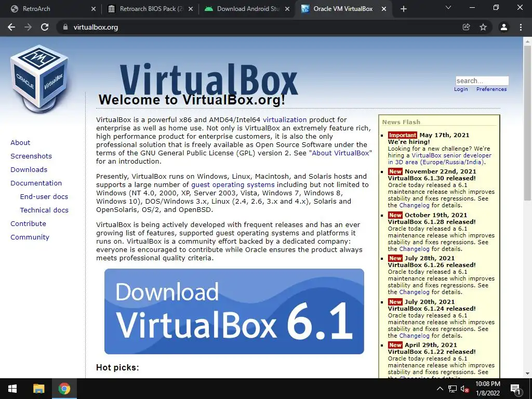
Task: Open Downloads in the sidebar menu
Action: pyautogui.click(x=29, y=170)
